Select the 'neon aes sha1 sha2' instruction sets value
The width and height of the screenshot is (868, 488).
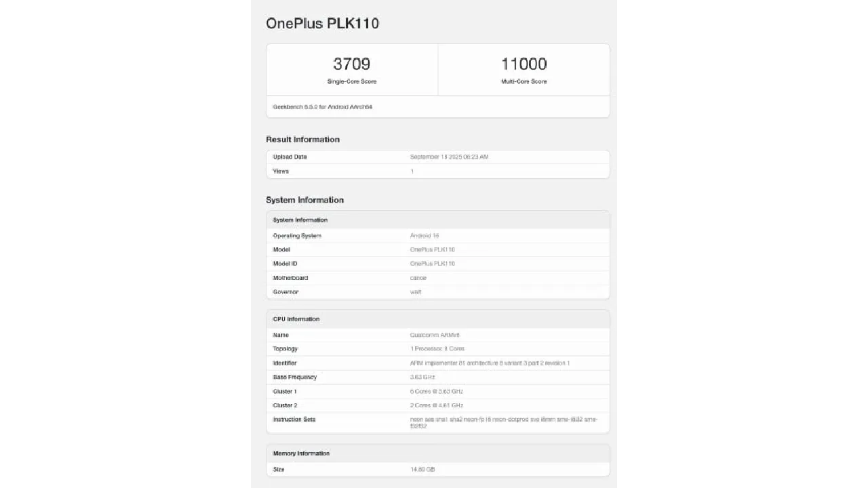(504, 423)
